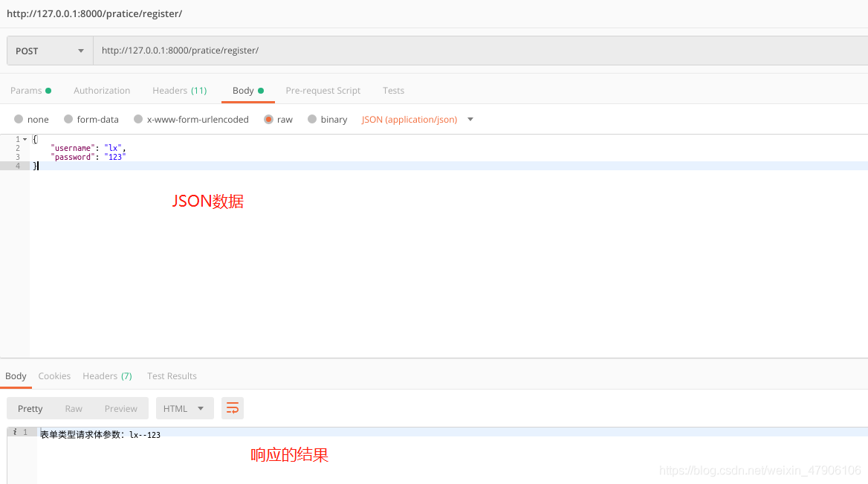Open the Test Results tab
The image size is (868, 484).
[172, 375]
